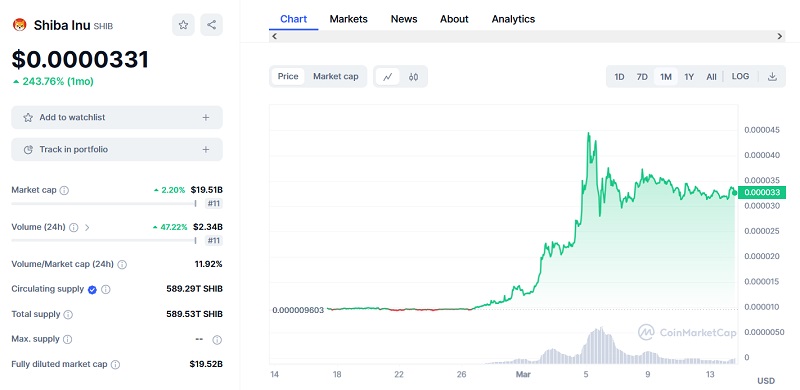Click the Track in portfolio button

[x=117, y=150]
